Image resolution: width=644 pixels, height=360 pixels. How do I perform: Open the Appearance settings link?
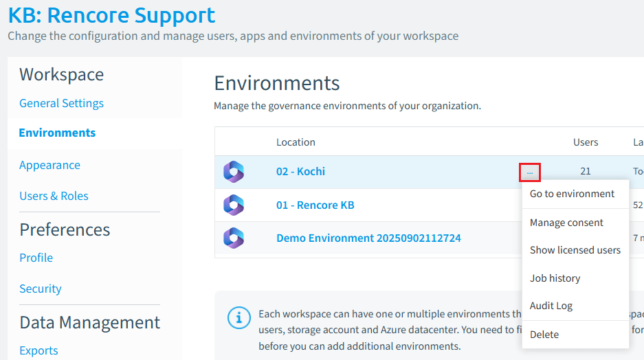point(49,165)
